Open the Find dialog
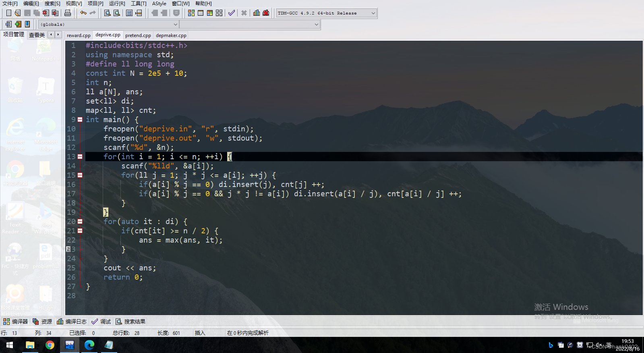Image resolution: width=644 pixels, height=353 pixels. click(x=108, y=13)
